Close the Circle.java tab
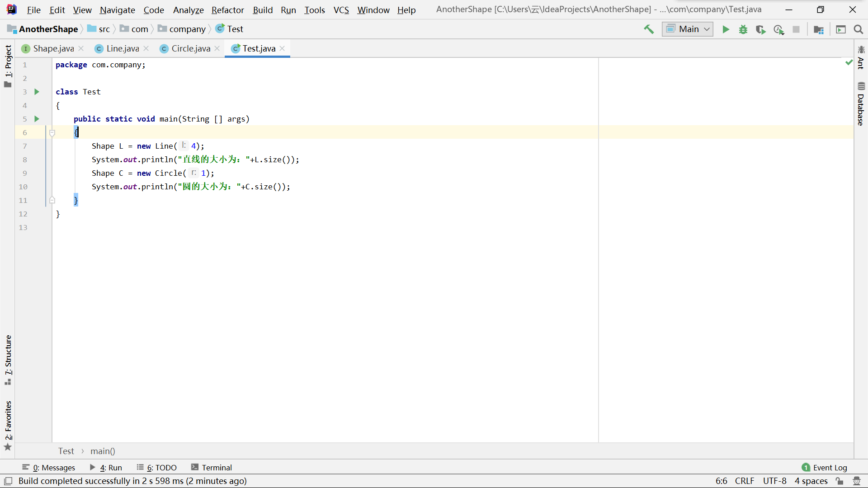 click(217, 48)
